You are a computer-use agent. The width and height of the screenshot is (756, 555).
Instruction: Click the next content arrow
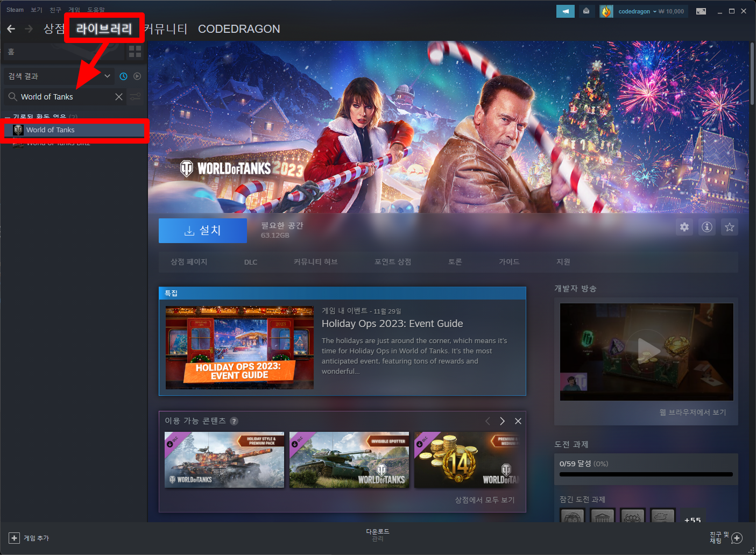pos(503,421)
